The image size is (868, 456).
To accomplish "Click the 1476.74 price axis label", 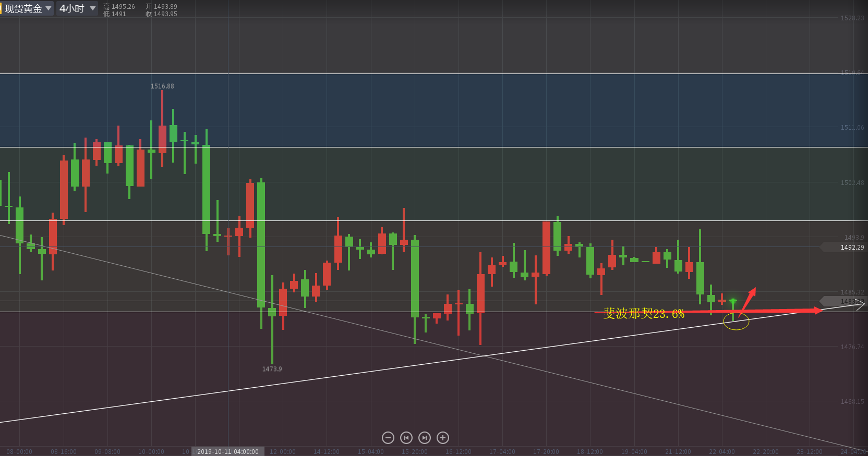I will 852,347.
